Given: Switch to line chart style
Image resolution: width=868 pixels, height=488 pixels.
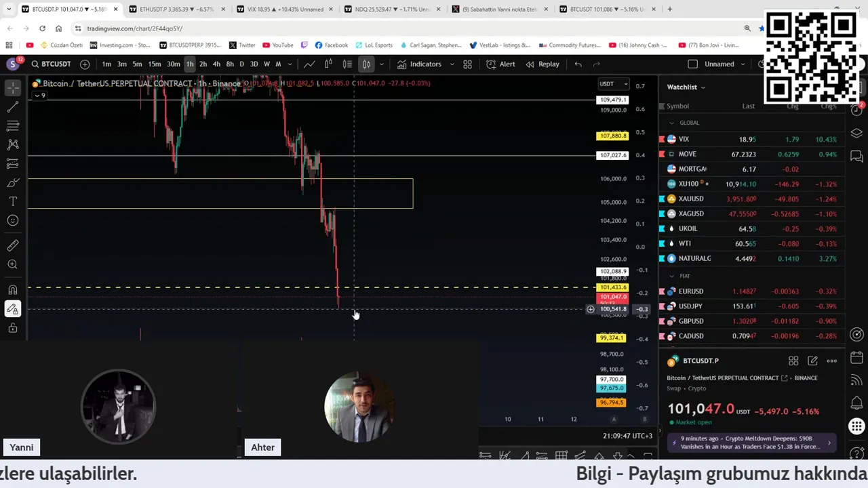Looking at the screenshot, I should 309,64.
